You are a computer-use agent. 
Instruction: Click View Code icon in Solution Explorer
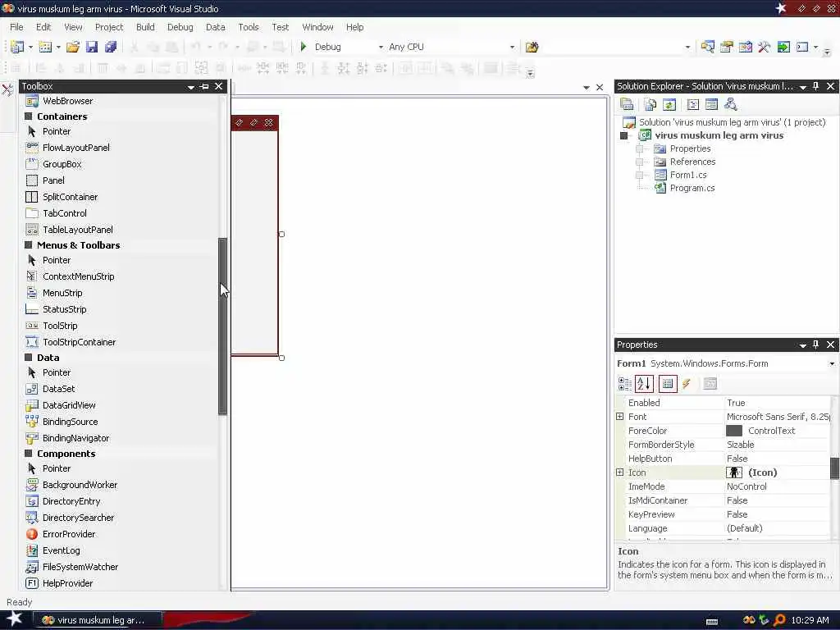tap(692, 104)
